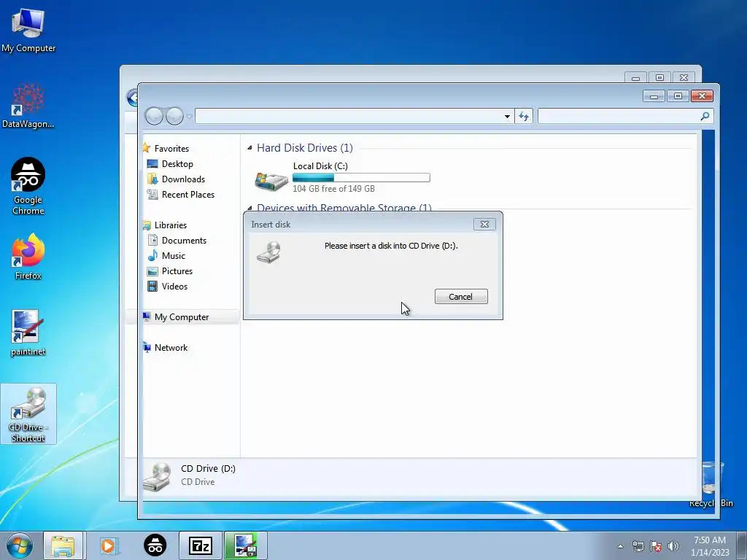Show hidden system tray icons

point(620,546)
